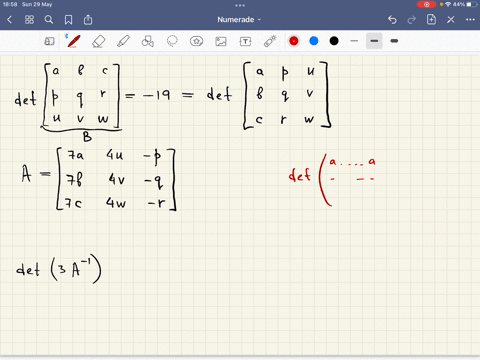Screen dimensions: 480x360
Task: Select the Highlighter tool
Action: click(123, 41)
